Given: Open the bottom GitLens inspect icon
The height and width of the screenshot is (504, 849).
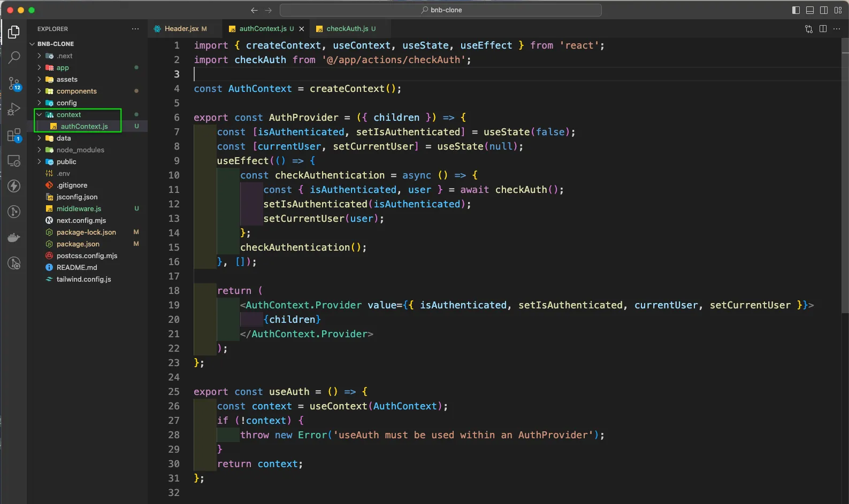Looking at the screenshot, I should tap(14, 263).
